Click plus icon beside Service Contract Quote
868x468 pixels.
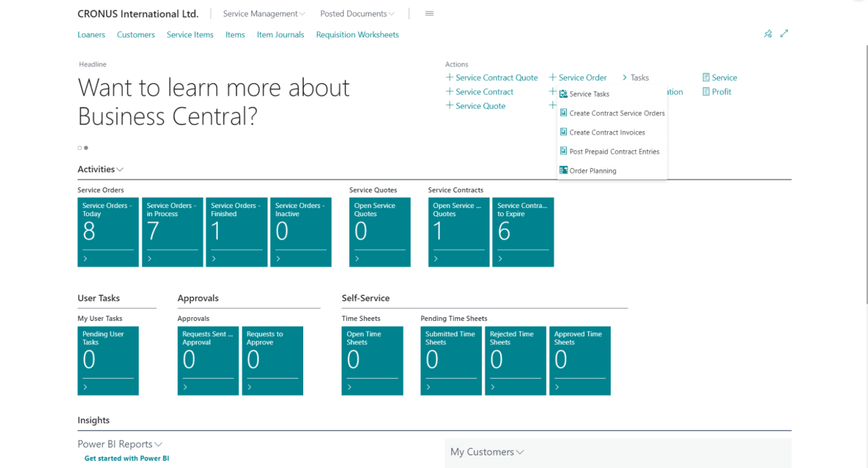(x=449, y=77)
